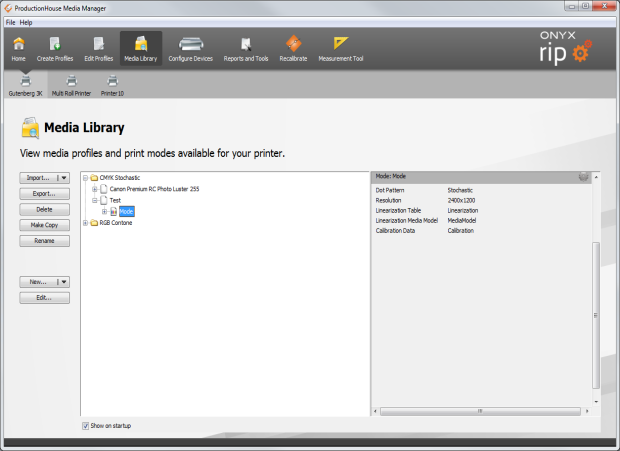This screenshot has width=620, height=451.
Task: Click the Media Library heading icon
Action: (30, 128)
